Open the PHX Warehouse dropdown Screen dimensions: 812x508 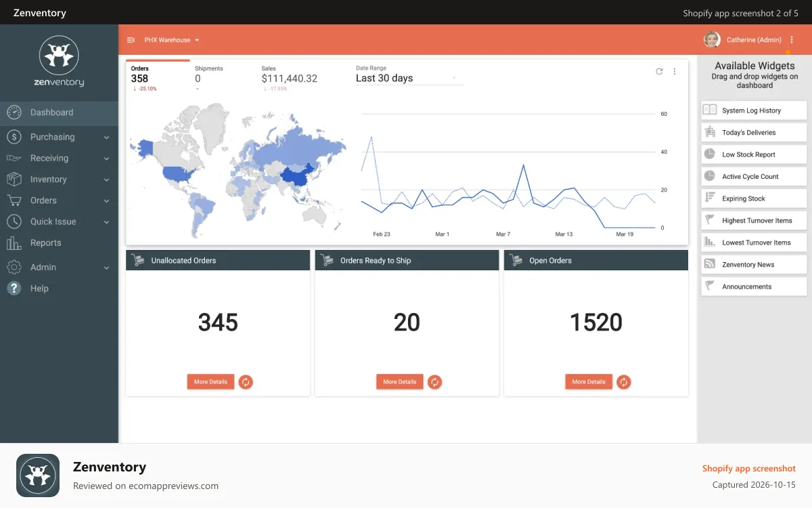172,40
